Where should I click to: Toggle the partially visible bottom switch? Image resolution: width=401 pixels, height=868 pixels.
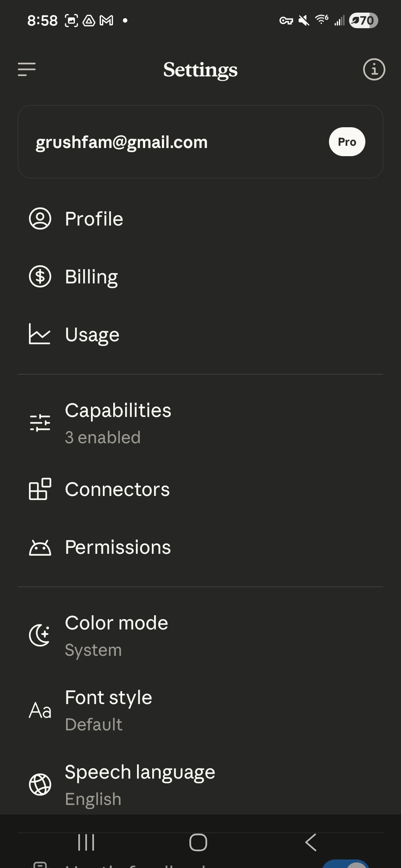tap(346, 864)
